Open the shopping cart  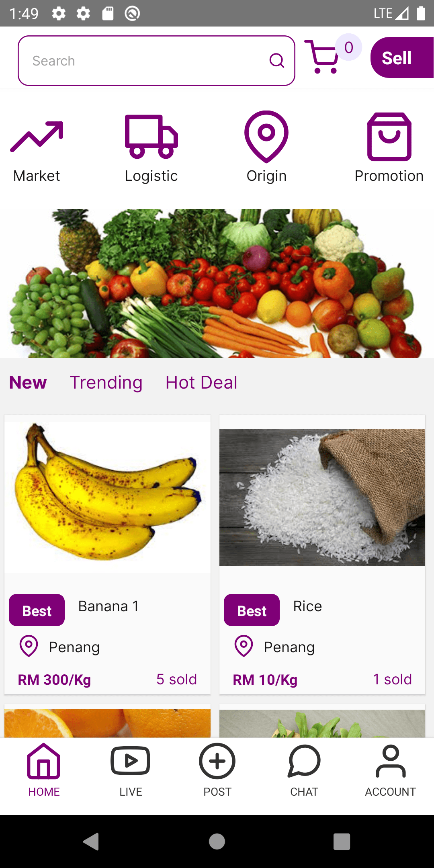pos(321,57)
